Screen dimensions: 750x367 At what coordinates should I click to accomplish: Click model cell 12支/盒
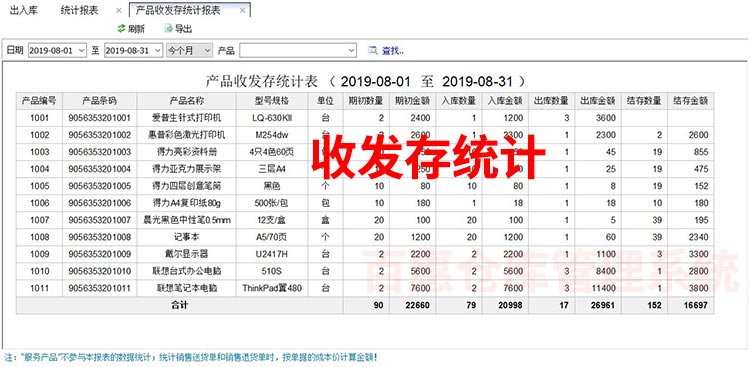click(x=272, y=220)
